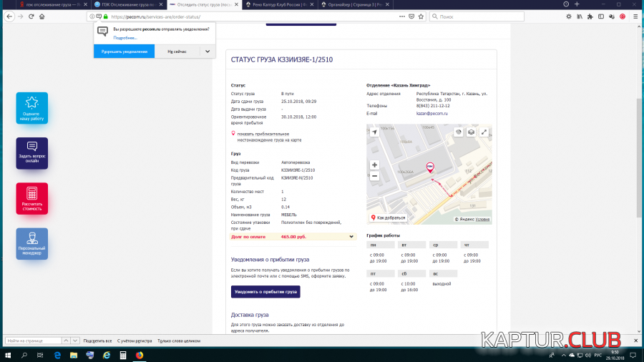Expand notification prompt dropdown arrow

(208, 52)
